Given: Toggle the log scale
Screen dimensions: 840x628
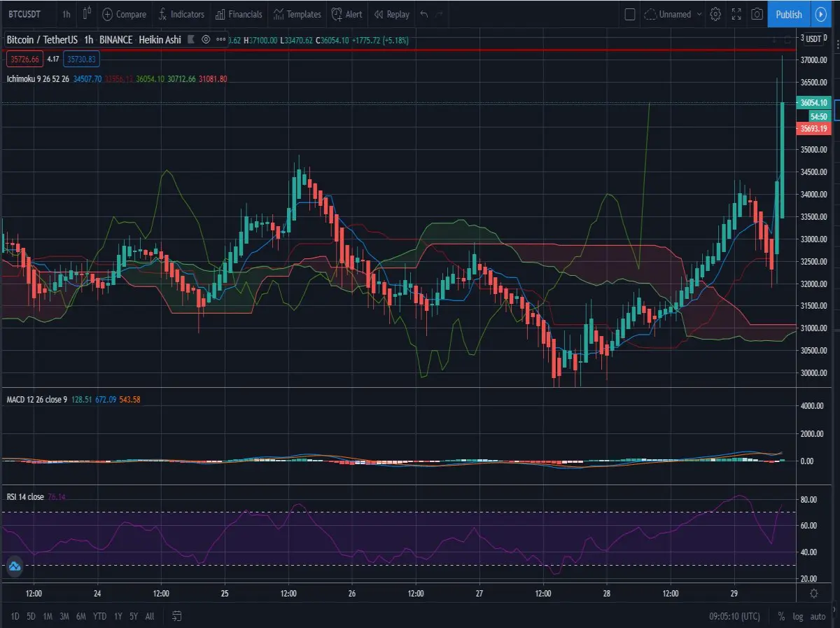Looking at the screenshot, I should (798, 616).
